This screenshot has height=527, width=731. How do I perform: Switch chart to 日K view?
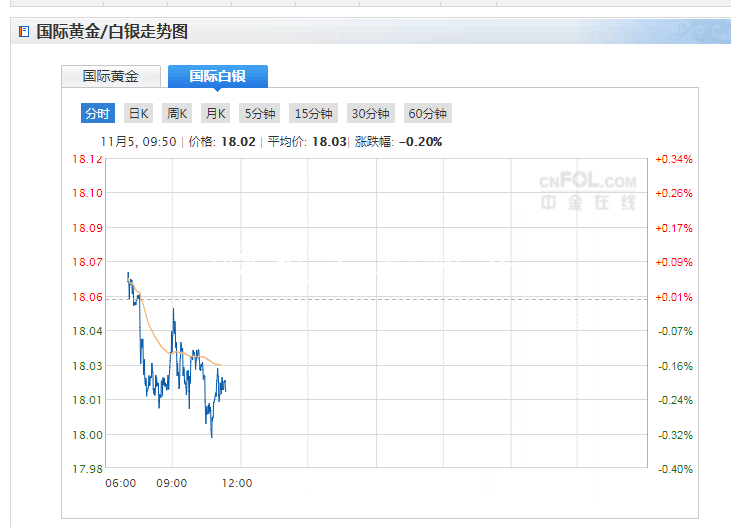click(138, 113)
